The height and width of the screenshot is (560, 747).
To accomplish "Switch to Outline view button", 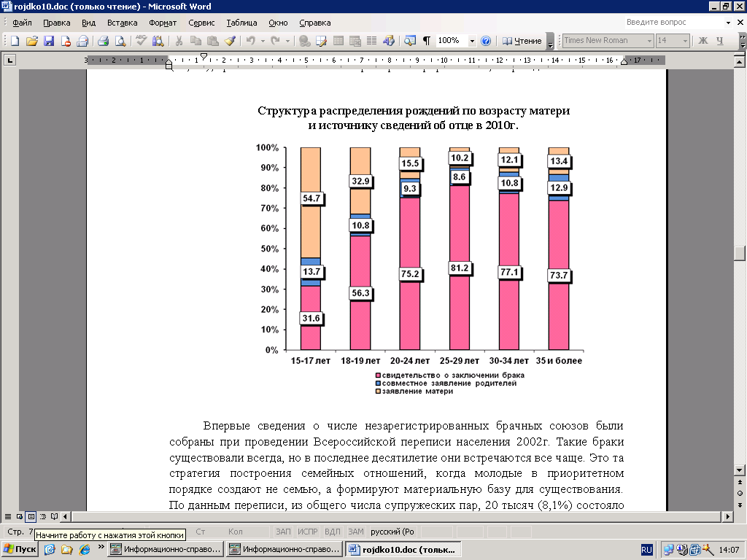I will coord(43,516).
